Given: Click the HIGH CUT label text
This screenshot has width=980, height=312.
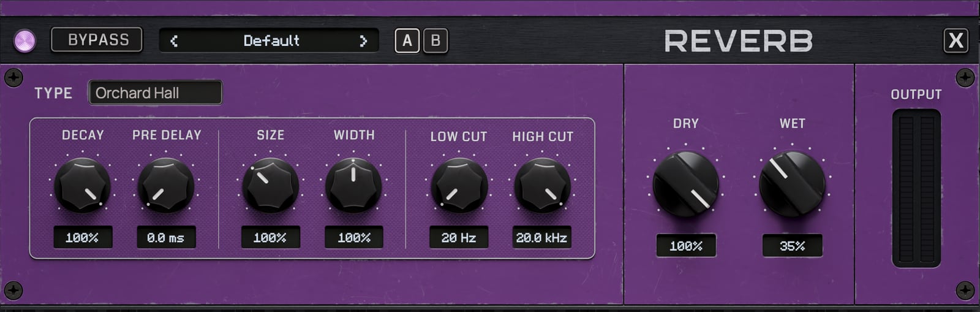Looking at the screenshot, I should [x=543, y=137].
